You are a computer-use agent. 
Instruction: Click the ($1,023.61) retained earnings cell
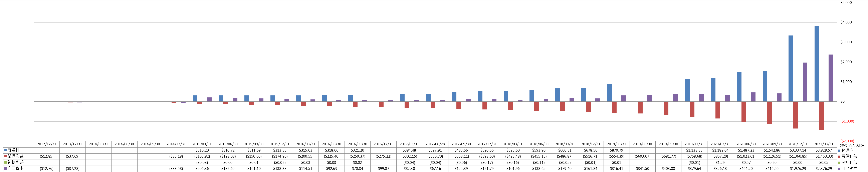tap(746, 157)
